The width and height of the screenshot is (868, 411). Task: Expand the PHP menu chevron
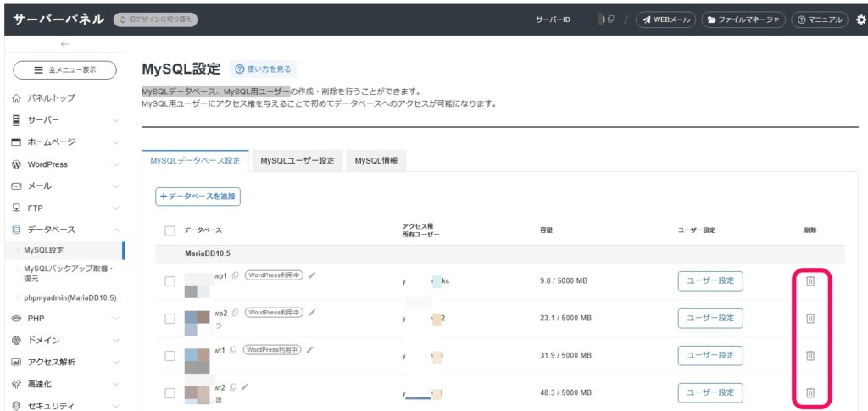pyautogui.click(x=115, y=318)
